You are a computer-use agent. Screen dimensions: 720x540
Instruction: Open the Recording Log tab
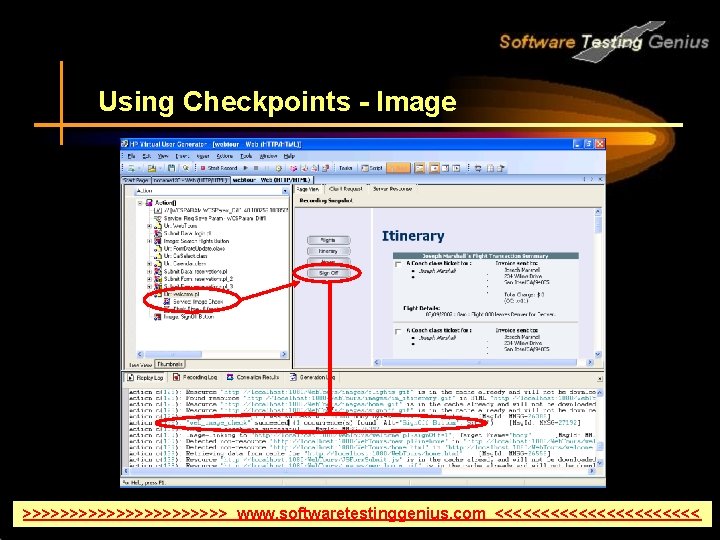(195, 377)
